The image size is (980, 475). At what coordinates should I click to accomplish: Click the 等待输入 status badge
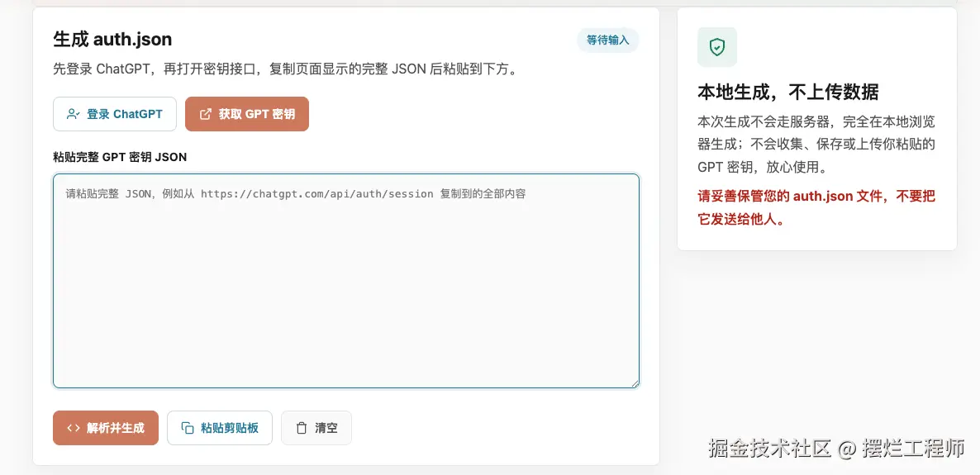click(x=607, y=40)
